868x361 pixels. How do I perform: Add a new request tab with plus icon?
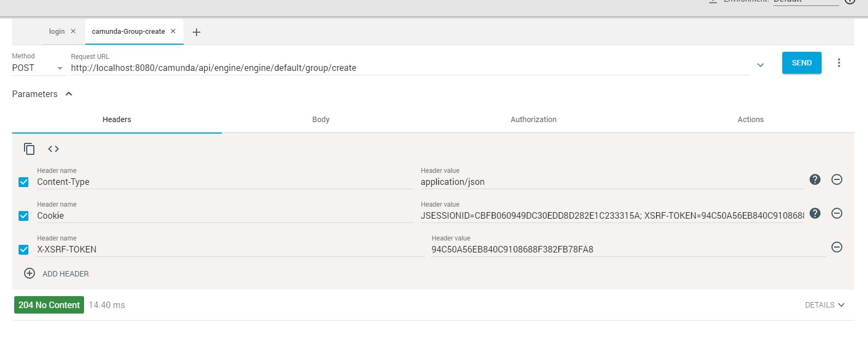[x=197, y=32]
